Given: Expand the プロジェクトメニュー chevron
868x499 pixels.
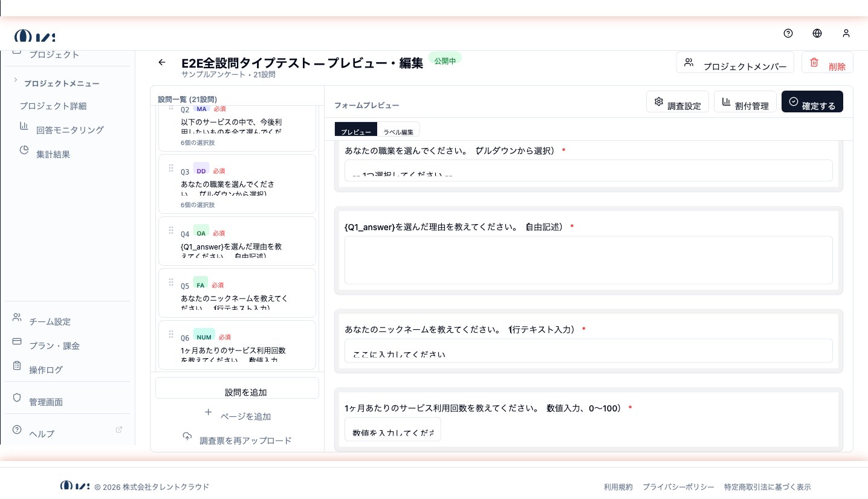Looking at the screenshot, I should coord(16,80).
